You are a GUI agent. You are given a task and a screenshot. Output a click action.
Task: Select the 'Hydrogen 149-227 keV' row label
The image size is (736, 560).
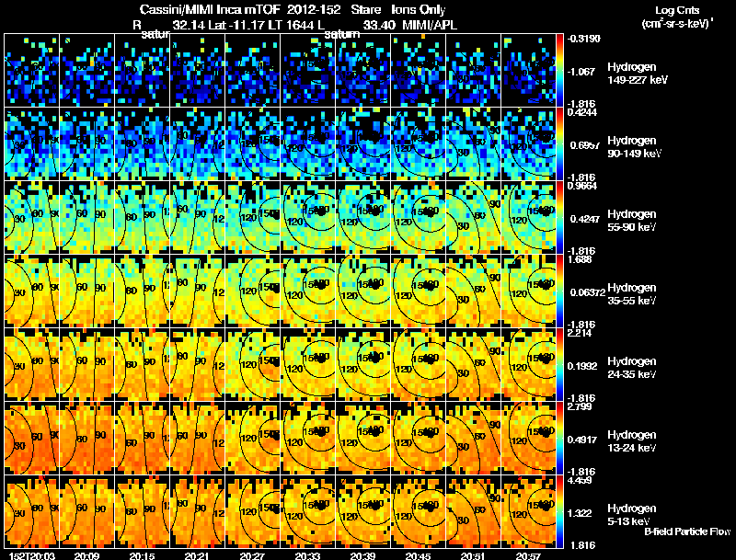(638, 74)
